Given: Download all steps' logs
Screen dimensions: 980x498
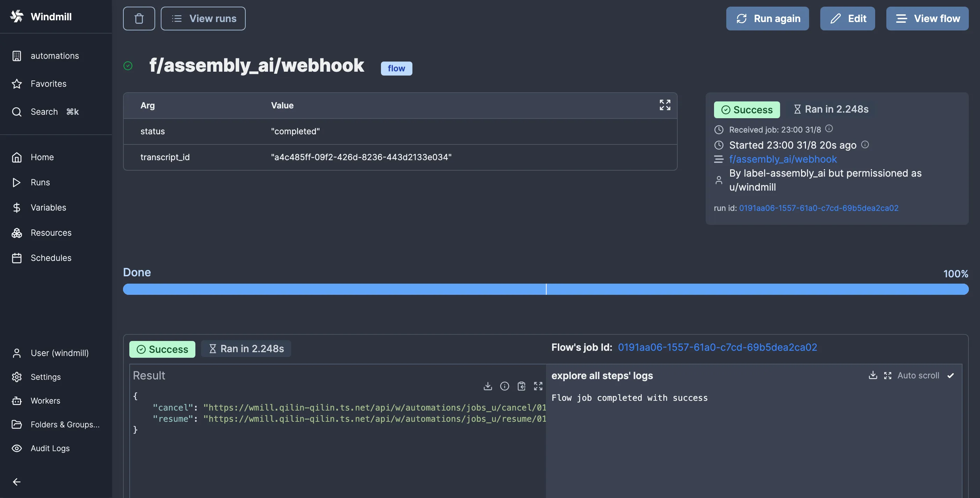Looking at the screenshot, I should [873, 375].
